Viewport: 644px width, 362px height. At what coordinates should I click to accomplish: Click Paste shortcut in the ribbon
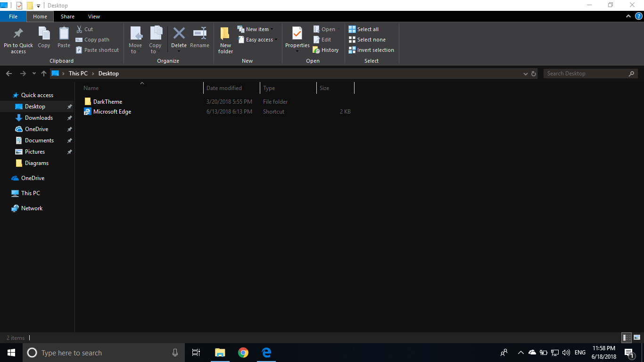tap(98, 50)
